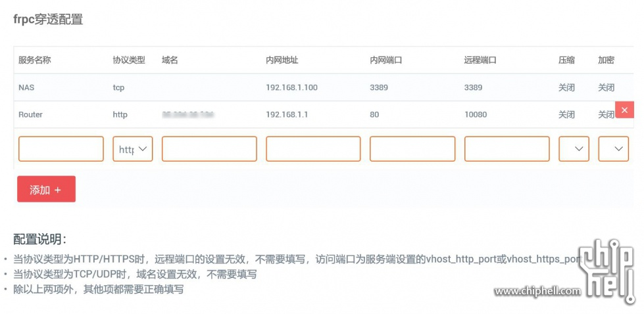Click the 添加 + button
Viewport: 644px width, 314px height.
(47, 189)
